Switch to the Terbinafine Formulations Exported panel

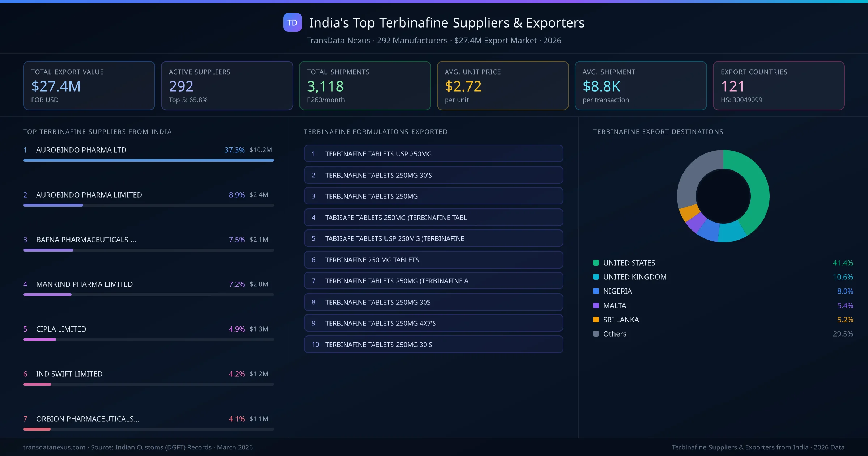(376, 132)
